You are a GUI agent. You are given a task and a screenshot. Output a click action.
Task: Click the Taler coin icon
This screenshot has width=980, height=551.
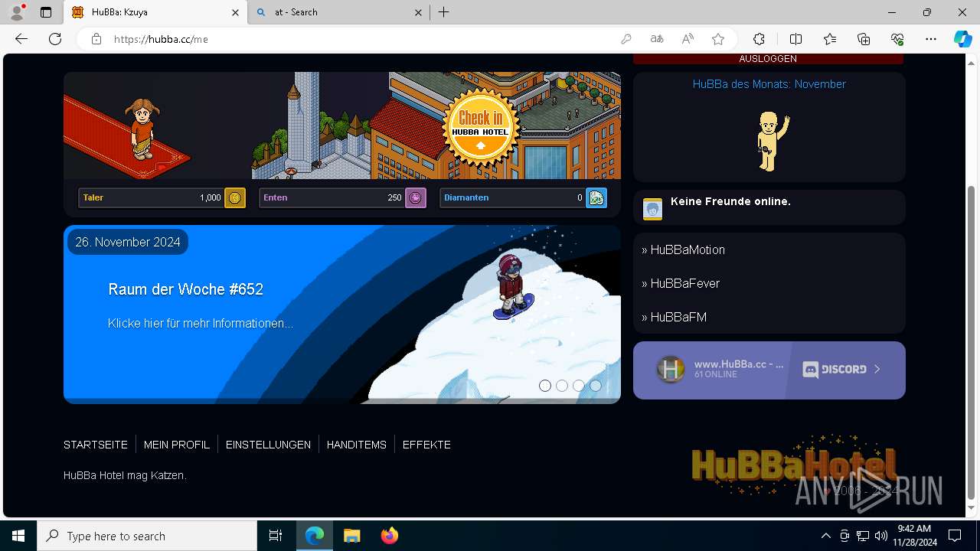(235, 197)
